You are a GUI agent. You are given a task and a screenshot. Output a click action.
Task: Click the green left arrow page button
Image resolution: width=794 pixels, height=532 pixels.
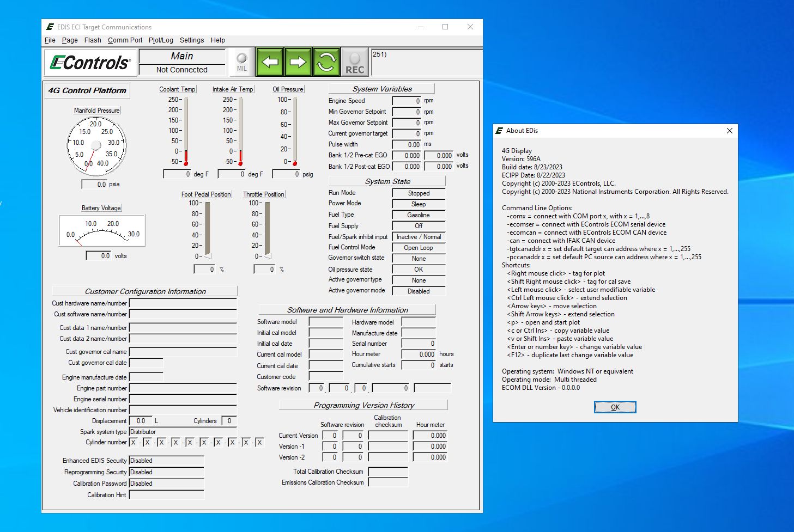click(270, 62)
